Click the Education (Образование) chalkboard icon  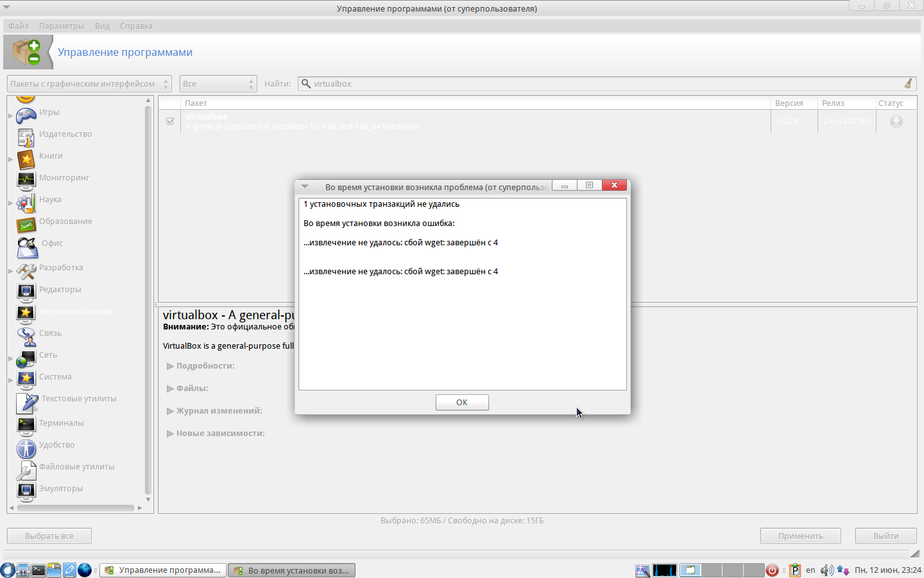(26, 225)
